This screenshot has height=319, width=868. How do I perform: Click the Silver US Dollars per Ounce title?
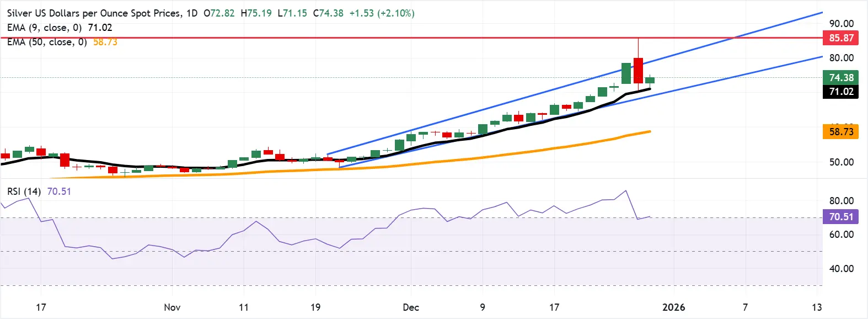[x=94, y=13]
